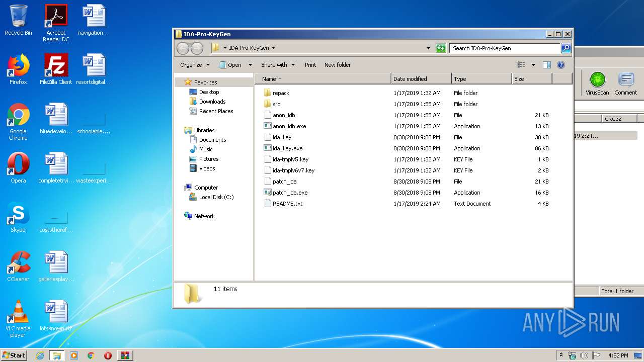Click the Forward navigation arrow
Image resolution: width=644 pixels, height=362 pixels.
(x=197, y=48)
